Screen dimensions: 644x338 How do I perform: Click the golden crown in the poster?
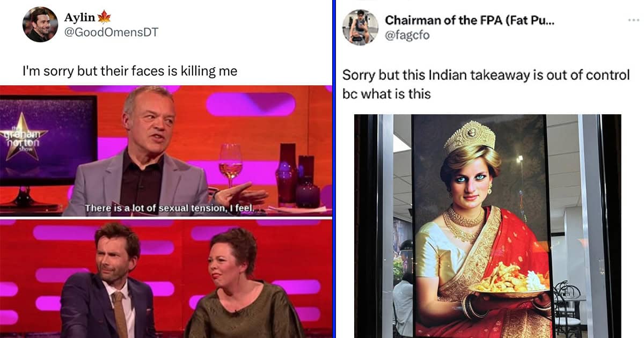470,138
